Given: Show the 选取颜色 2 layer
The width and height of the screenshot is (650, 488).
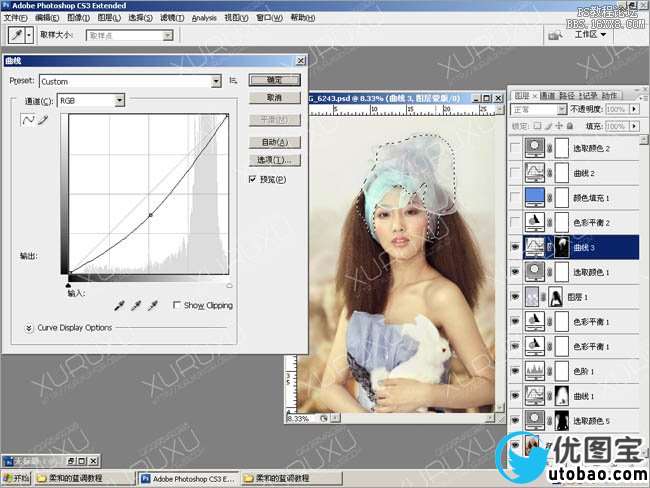Looking at the screenshot, I should point(515,148).
